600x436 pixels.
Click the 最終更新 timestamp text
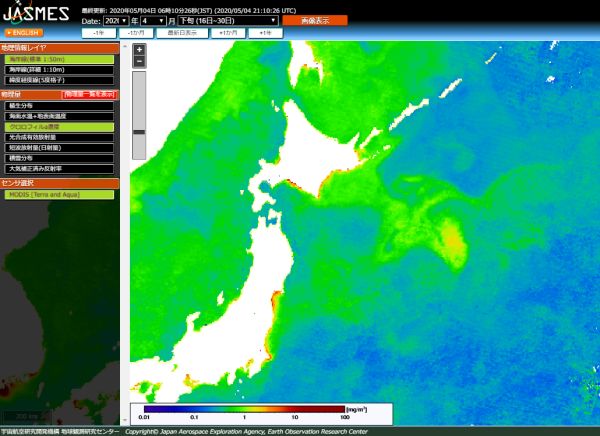(189, 10)
